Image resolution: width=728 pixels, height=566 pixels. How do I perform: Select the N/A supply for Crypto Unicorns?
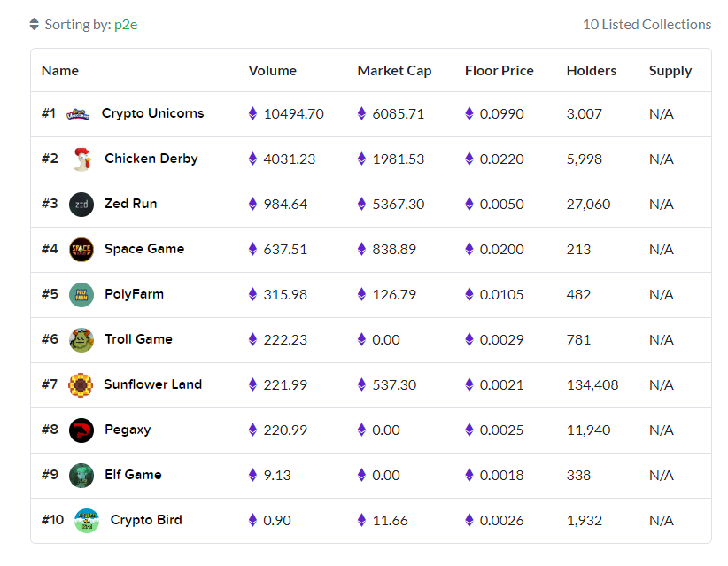(x=662, y=113)
